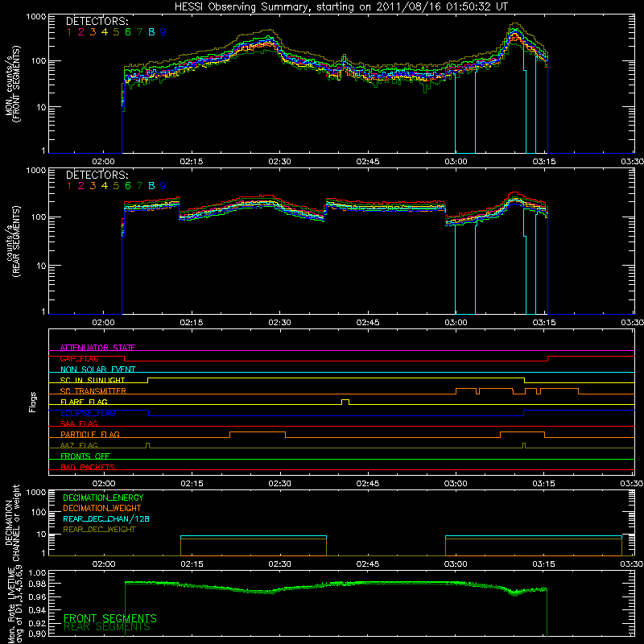Click the ATTENUATOR_STATE flag label
644x644 pixels.
tap(97, 348)
